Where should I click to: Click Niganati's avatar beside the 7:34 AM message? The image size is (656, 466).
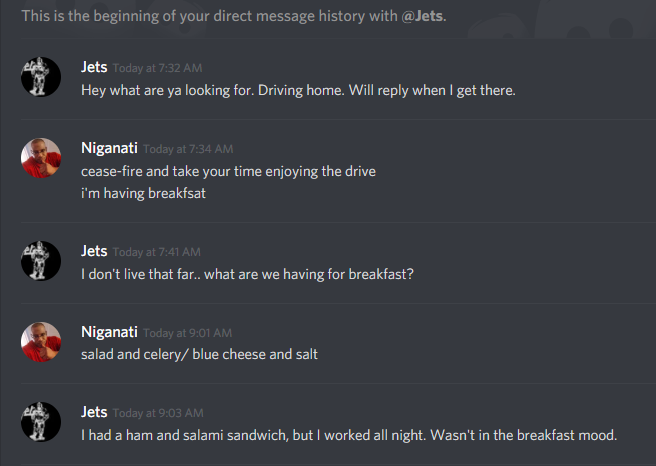point(41,158)
